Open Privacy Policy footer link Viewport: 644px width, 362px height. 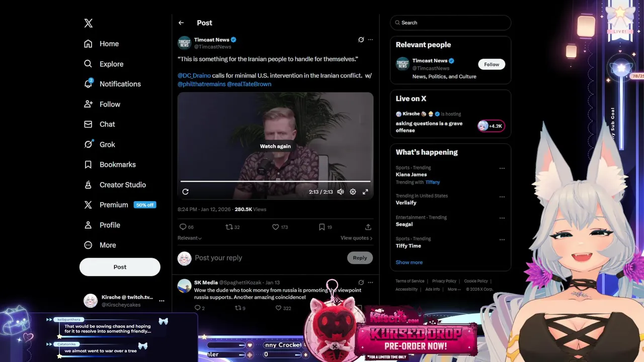pos(444,281)
